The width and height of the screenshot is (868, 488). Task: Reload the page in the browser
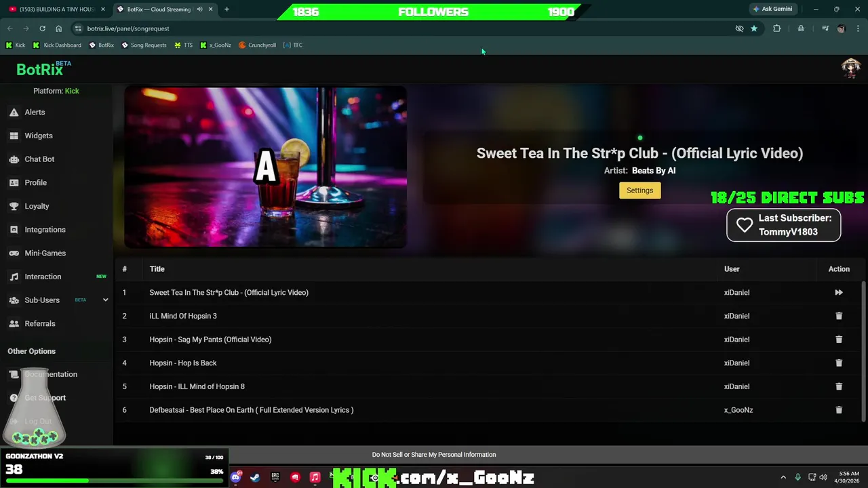point(42,28)
